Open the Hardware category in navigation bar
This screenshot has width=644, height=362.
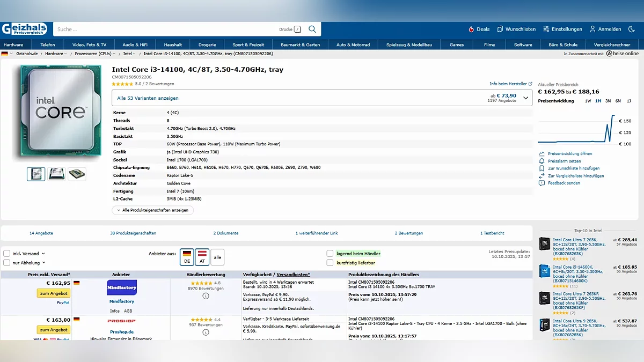pyautogui.click(x=13, y=45)
